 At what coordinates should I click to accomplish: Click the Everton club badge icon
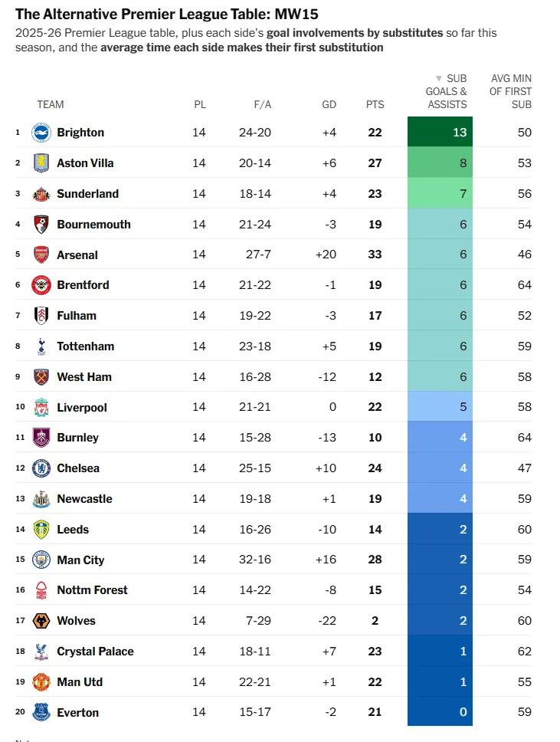(41, 713)
